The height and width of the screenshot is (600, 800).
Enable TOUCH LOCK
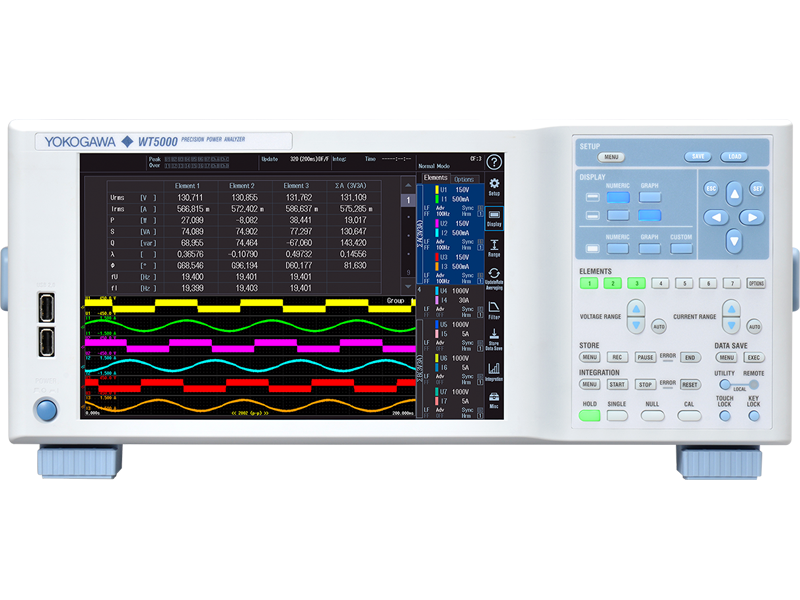pyautogui.click(x=724, y=415)
